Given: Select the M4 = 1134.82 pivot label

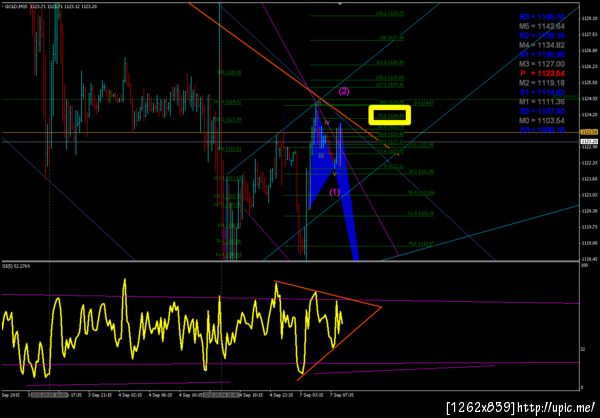Looking at the screenshot, I should pyautogui.click(x=542, y=45).
